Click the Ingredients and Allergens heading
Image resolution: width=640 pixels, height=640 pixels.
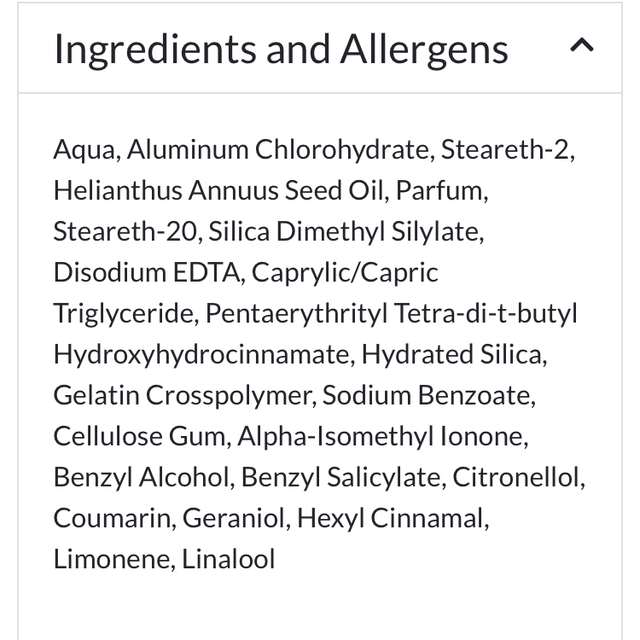281,49
